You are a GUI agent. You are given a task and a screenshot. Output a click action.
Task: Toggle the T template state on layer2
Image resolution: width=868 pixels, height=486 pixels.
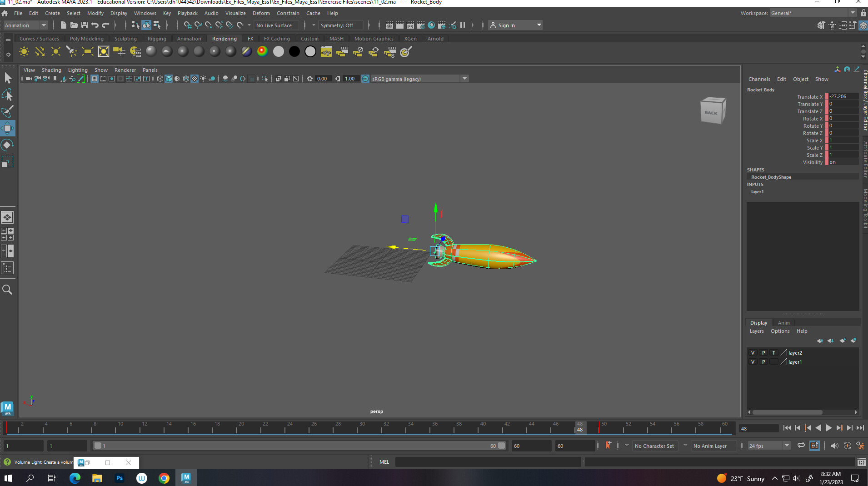[x=773, y=353]
